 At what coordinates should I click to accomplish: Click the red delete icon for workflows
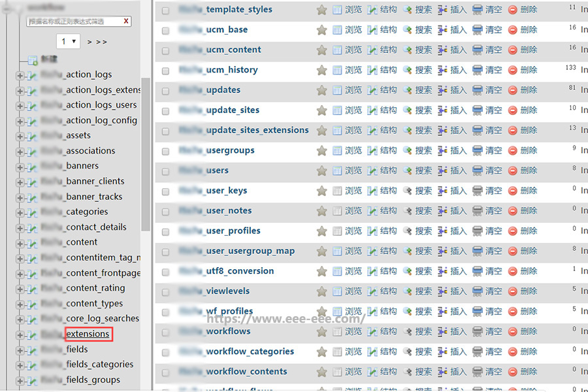512,331
